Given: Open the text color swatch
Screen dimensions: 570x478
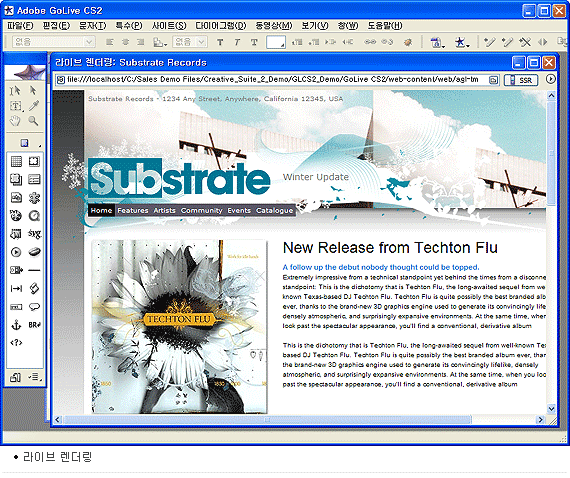Looking at the screenshot, I should [x=276, y=42].
